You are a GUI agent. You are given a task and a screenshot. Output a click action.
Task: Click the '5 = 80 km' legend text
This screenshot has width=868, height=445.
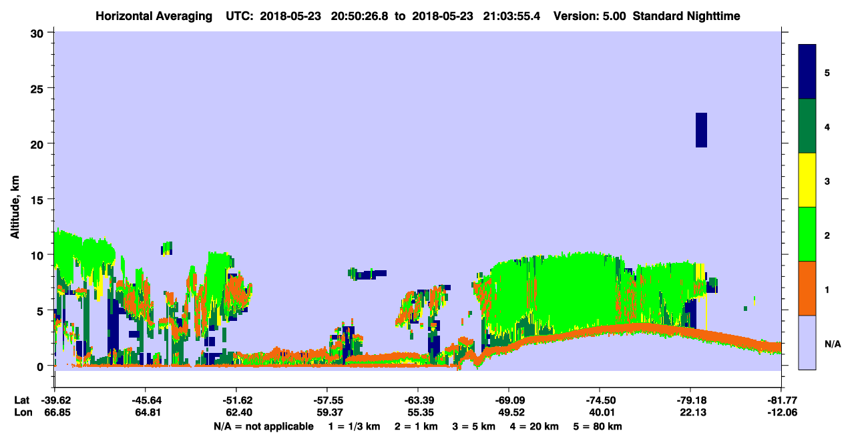[598, 426]
